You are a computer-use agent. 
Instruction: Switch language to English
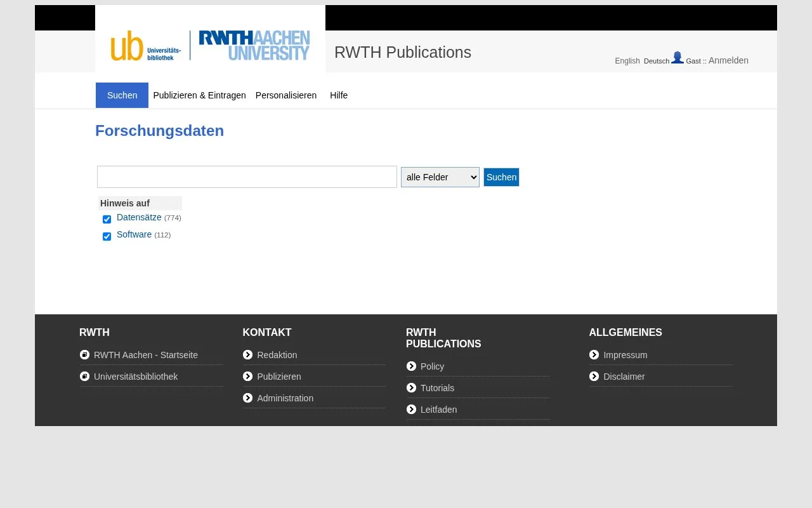coord(627,61)
